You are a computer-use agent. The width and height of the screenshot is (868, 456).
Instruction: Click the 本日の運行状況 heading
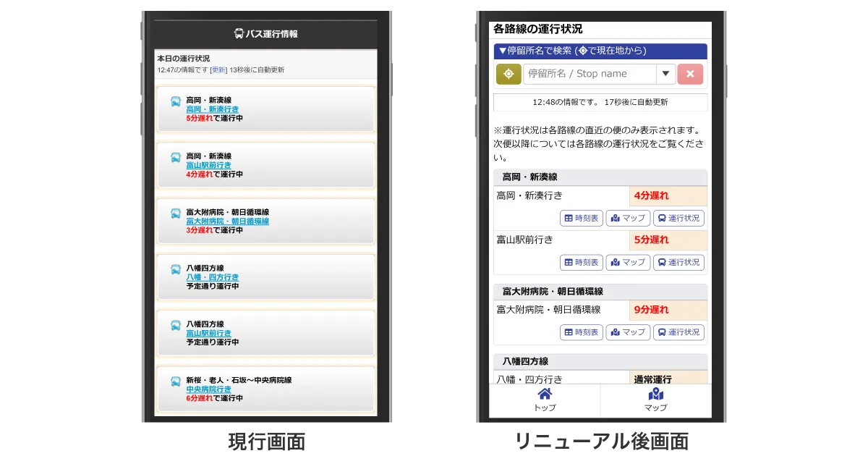[x=184, y=58]
